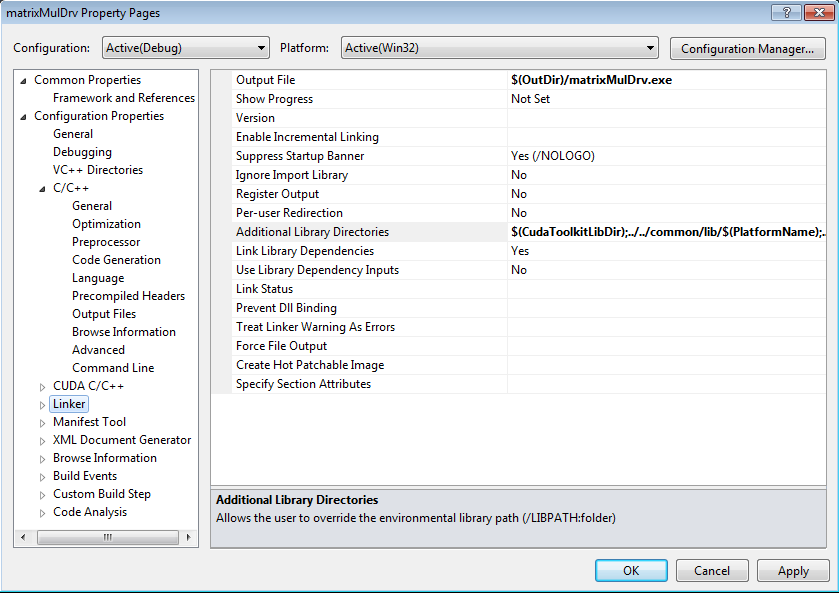Open the Command Line page
Image resolution: width=839 pixels, height=593 pixels.
point(113,368)
